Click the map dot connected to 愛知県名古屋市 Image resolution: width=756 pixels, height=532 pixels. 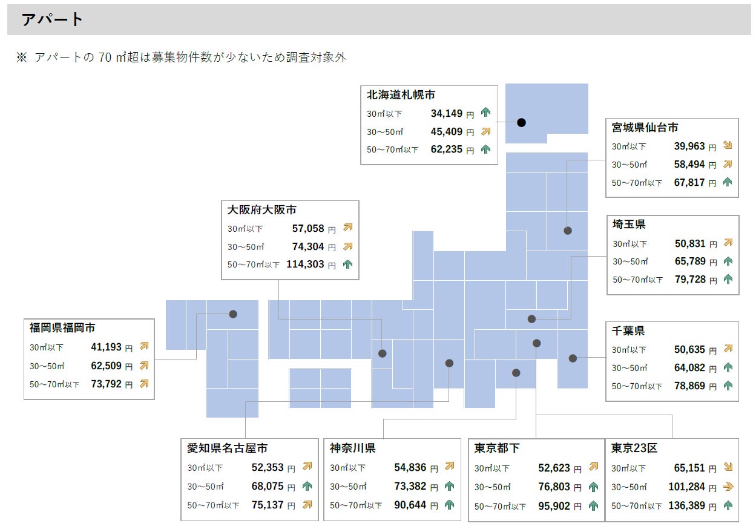449,363
